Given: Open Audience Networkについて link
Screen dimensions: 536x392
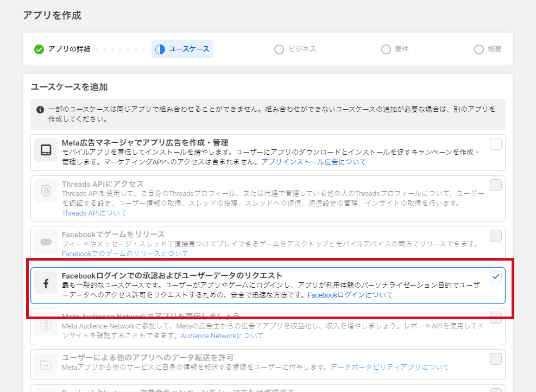Looking at the screenshot, I should pyautogui.click(x=222, y=336).
